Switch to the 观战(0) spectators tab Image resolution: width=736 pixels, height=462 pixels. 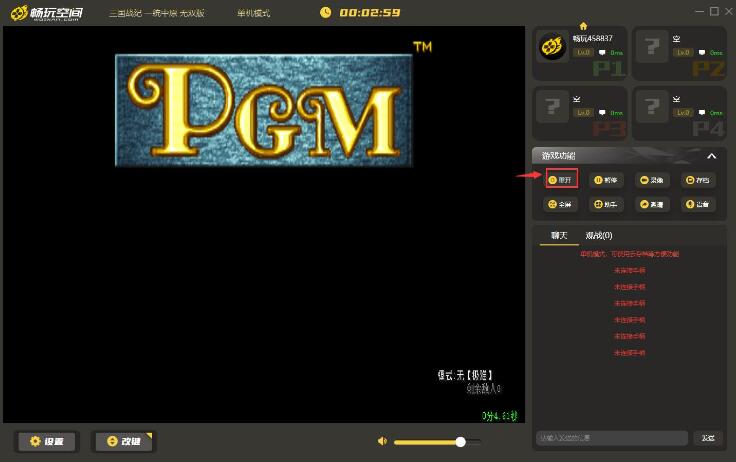(599, 236)
